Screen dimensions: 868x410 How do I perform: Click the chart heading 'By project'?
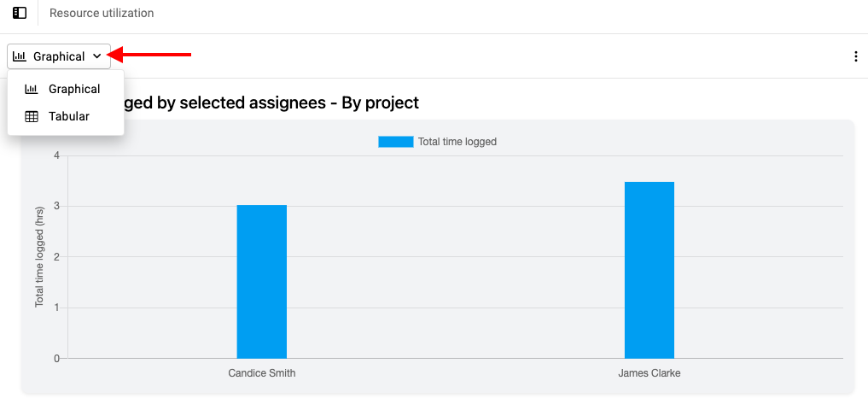pos(381,102)
